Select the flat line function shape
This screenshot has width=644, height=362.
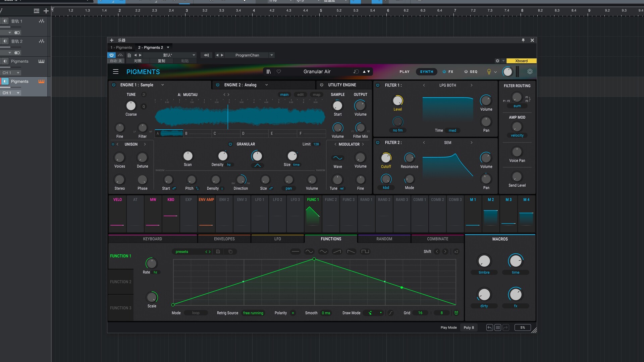[x=295, y=251]
